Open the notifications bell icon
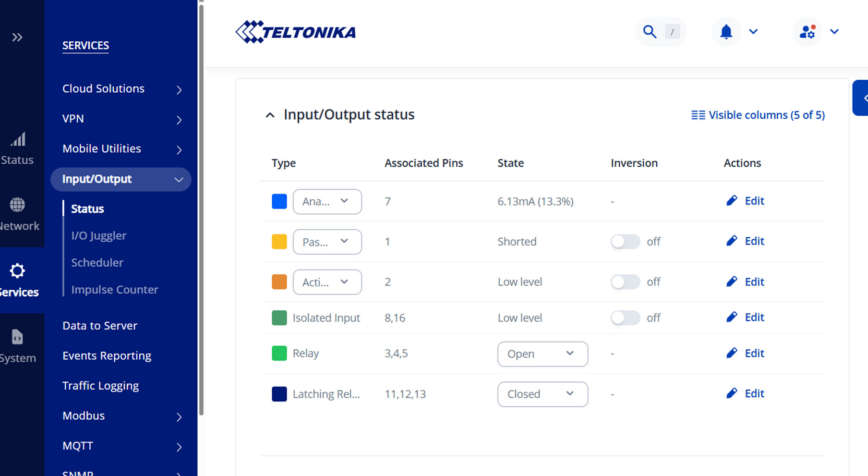 pos(726,32)
